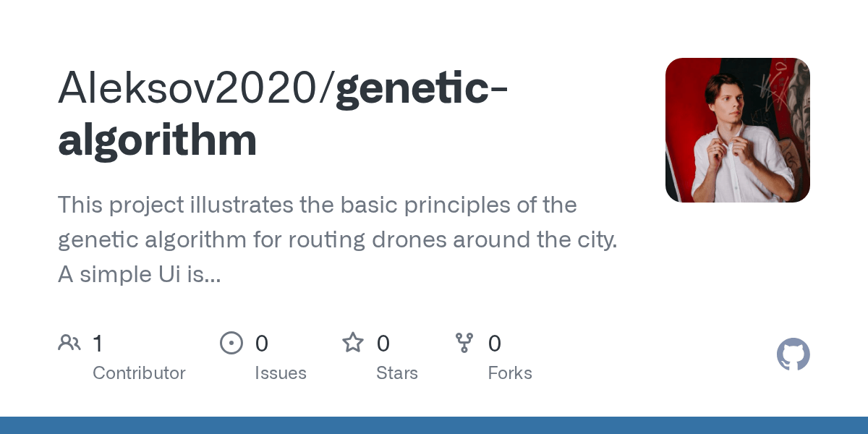Select the Stars label text
Image resolution: width=868 pixels, height=434 pixels.
pyautogui.click(x=396, y=373)
